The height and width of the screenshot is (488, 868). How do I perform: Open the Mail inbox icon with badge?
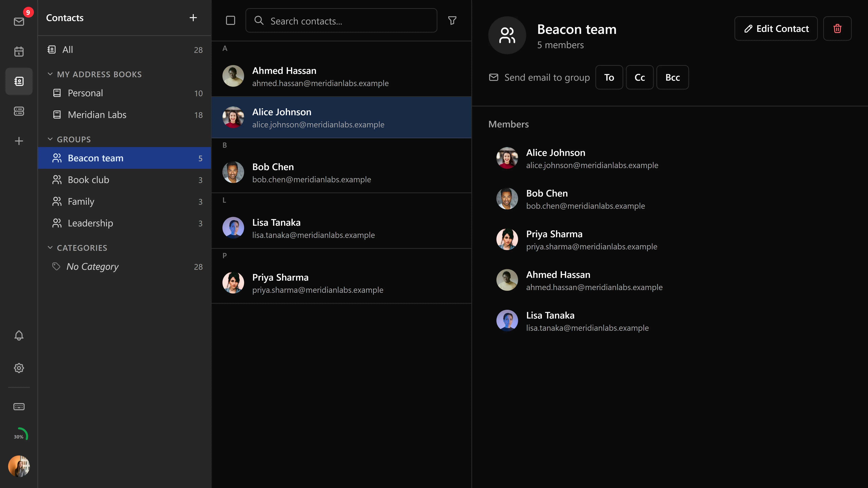(x=19, y=22)
